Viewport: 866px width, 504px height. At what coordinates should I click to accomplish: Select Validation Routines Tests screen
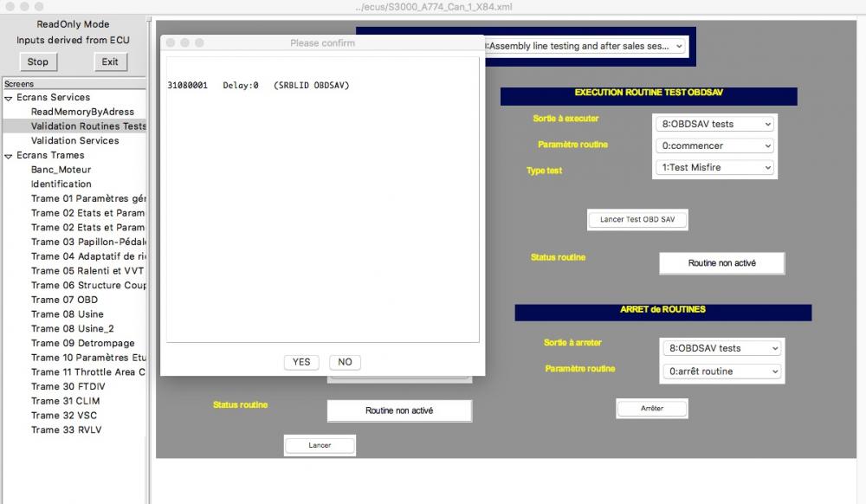coord(88,126)
